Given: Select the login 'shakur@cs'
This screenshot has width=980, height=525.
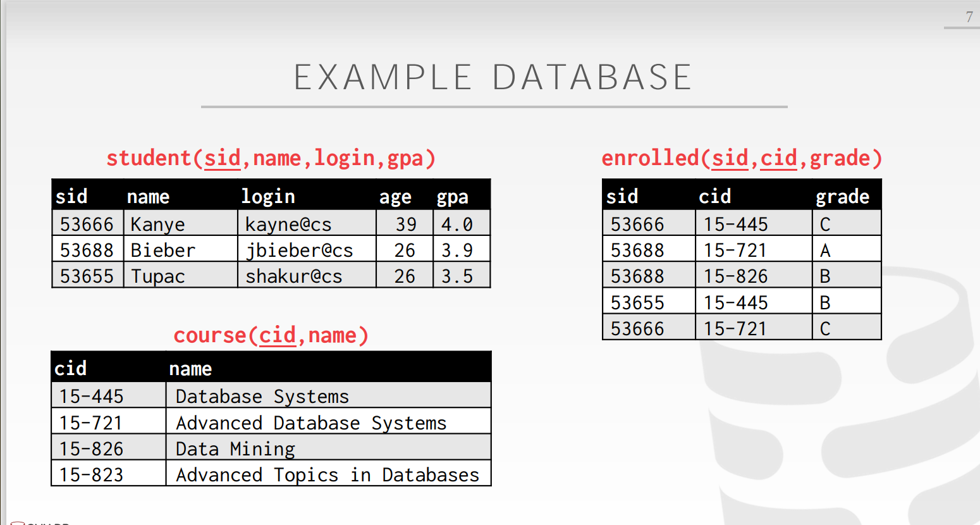Looking at the screenshot, I should [294, 276].
